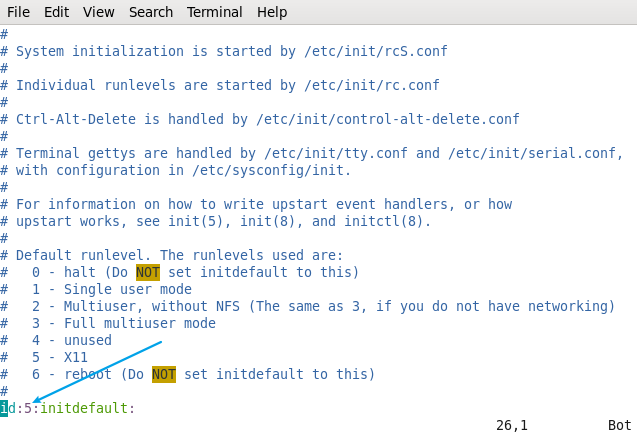
Task: Open the Edit menu
Action: point(56,12)
